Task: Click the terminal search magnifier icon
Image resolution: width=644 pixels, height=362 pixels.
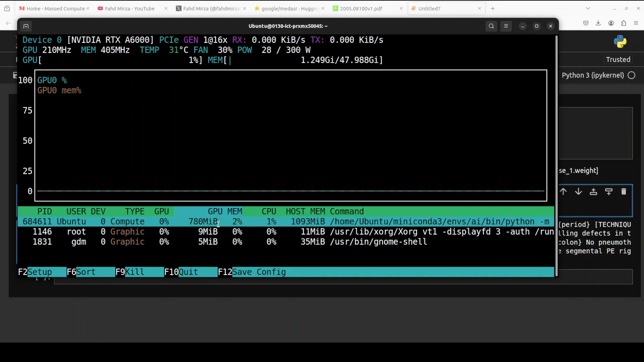Action: coord(491,26)
